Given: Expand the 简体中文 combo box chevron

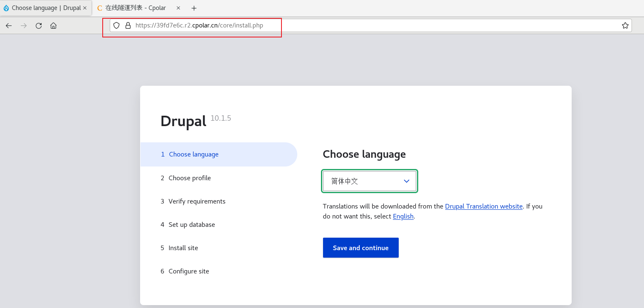Looking at the screenshot, I should [x=406, y=181].
